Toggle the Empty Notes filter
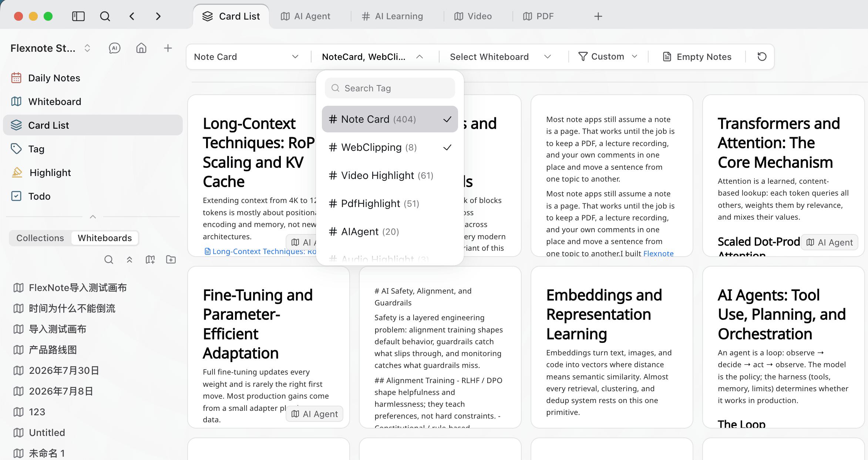868x460 pixels. (697, 57)
